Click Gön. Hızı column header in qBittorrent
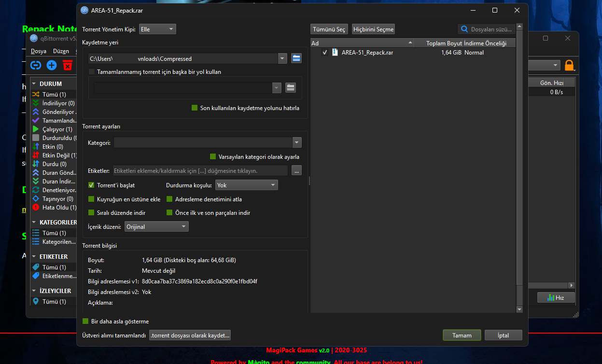Image resolution: width=602 pixels, height=364 pixels. 552,83
